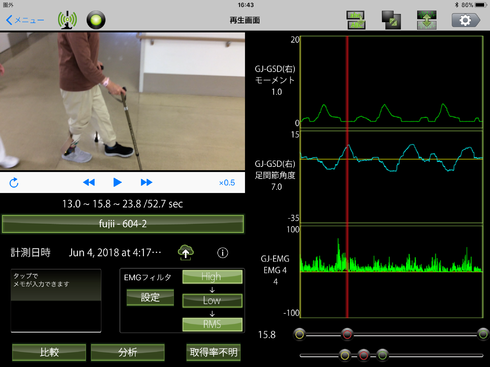Open settings with the gear button
Image resolution: width=490 pixels, height=367 pixels.
(x=466, y=20)
